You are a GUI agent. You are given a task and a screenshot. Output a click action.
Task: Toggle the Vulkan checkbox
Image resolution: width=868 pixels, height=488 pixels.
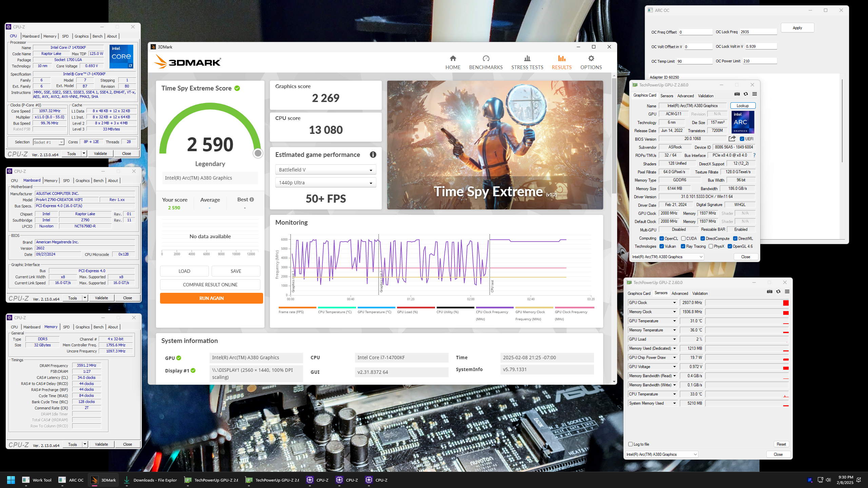[662, 246]
